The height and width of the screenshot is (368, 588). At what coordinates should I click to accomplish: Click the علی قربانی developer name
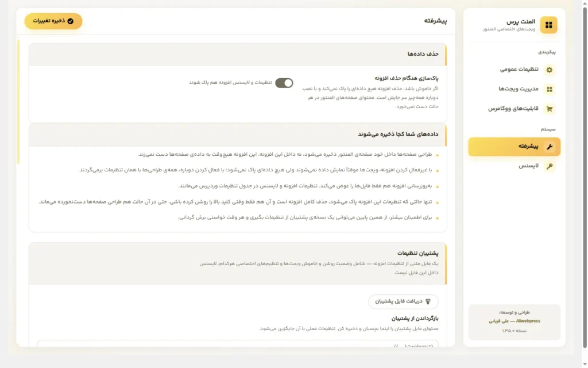pyautogui.click(x=499, y=321)
